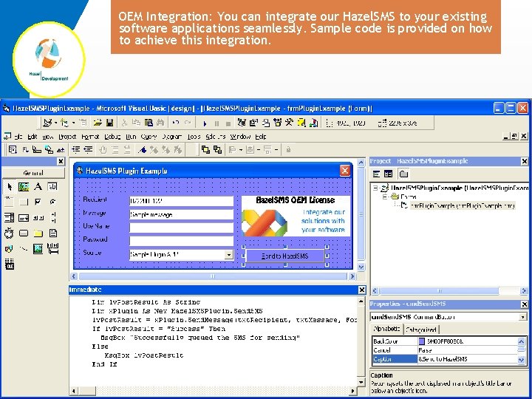Screen dimensions: 532x399
Task: Click the General toolbox tab button
Action: (x=33, y=173)
